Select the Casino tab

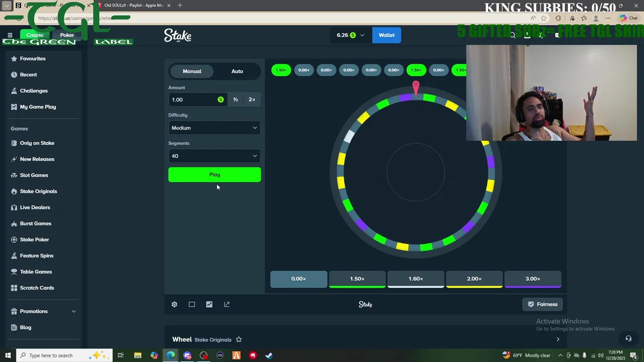[x=35, y=35]
